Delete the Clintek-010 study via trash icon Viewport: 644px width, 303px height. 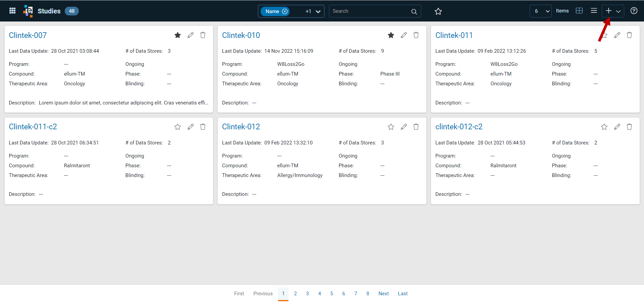pyautogui.click(x=416, y=35)
